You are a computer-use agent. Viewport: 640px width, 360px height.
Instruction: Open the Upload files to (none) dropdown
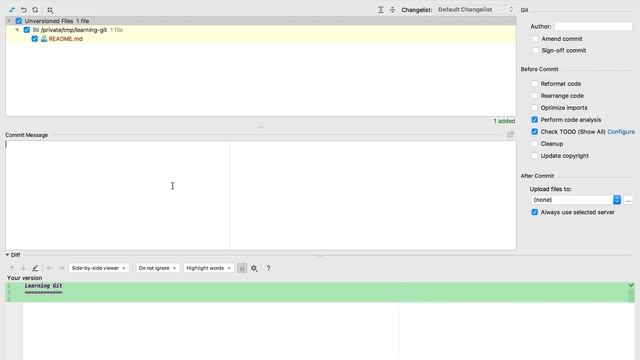(576, 200)
